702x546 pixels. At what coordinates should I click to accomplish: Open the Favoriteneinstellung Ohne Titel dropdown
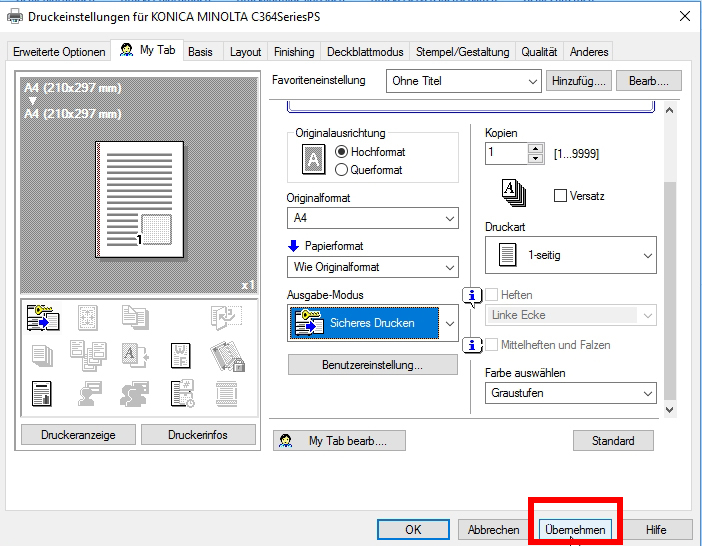464,81
